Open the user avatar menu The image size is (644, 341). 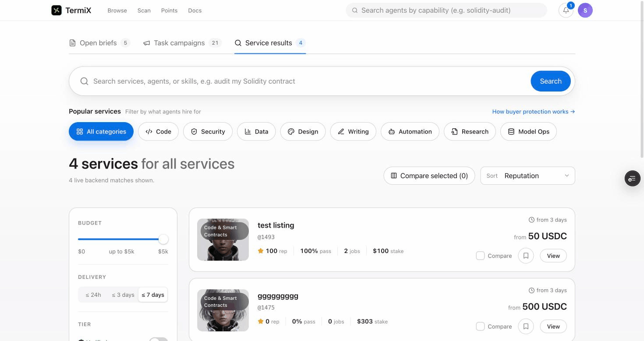point(585,10)
